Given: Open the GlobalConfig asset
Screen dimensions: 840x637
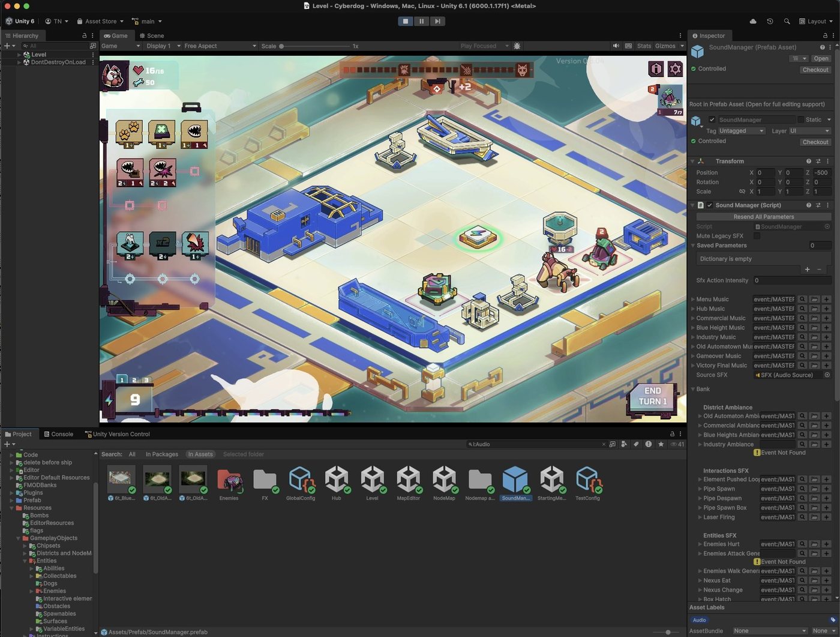Looking at the screenshot, I should tap(301, 483).
